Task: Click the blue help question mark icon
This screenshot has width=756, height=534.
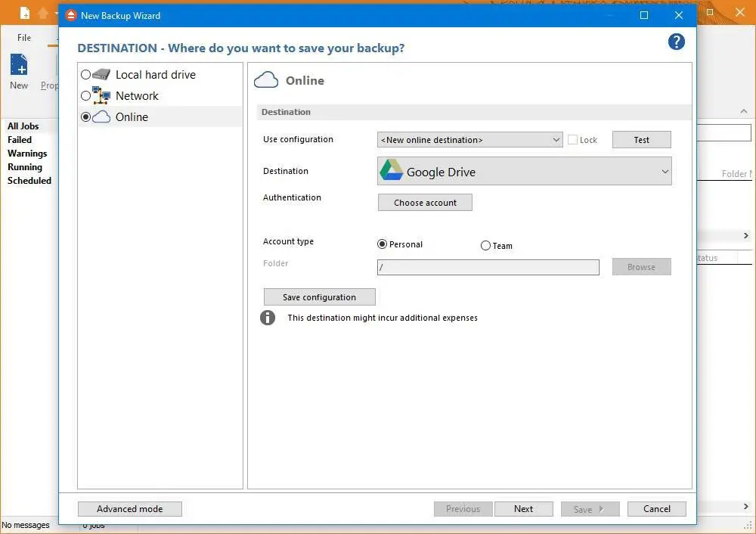Action: point(677,42)
